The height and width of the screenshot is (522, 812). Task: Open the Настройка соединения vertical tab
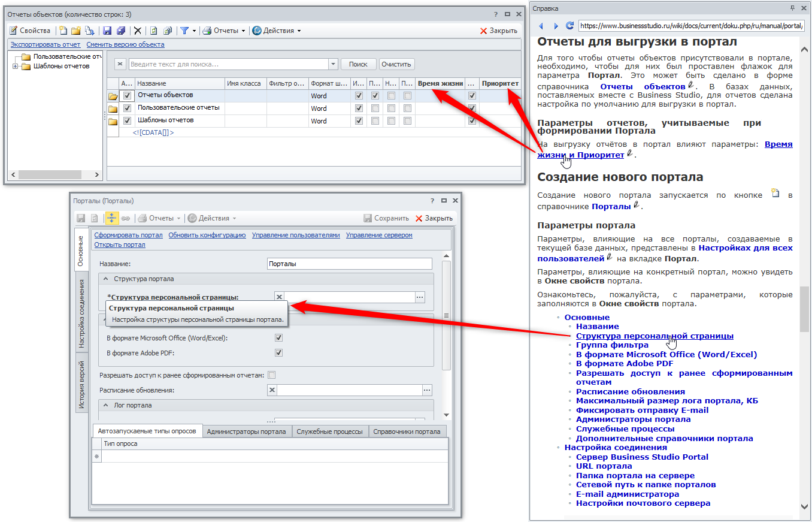(x=81, y=313)
